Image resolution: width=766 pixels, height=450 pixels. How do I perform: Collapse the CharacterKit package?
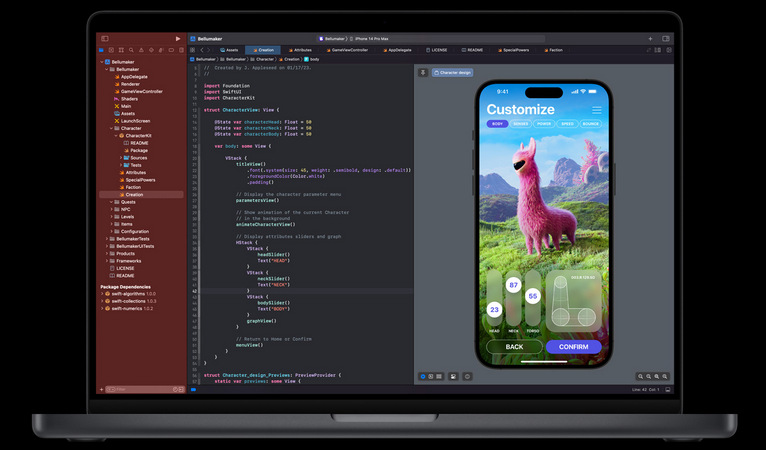116,135
